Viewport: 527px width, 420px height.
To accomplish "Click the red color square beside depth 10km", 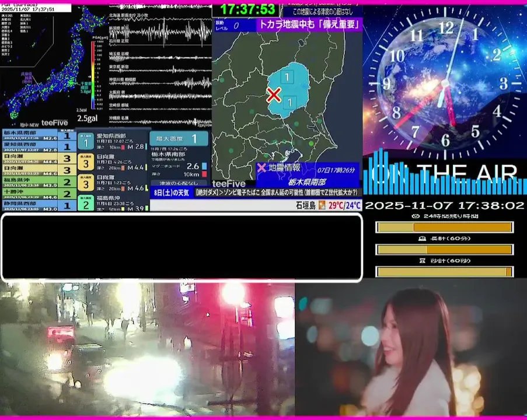I will pyautogui.click(x=204, y=174).
